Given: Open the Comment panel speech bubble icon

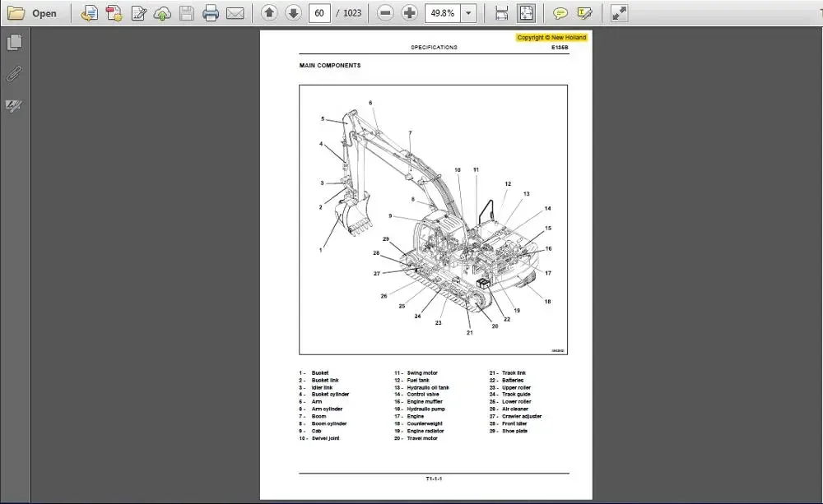Looking at the screenshot, I should coord(561,12).
